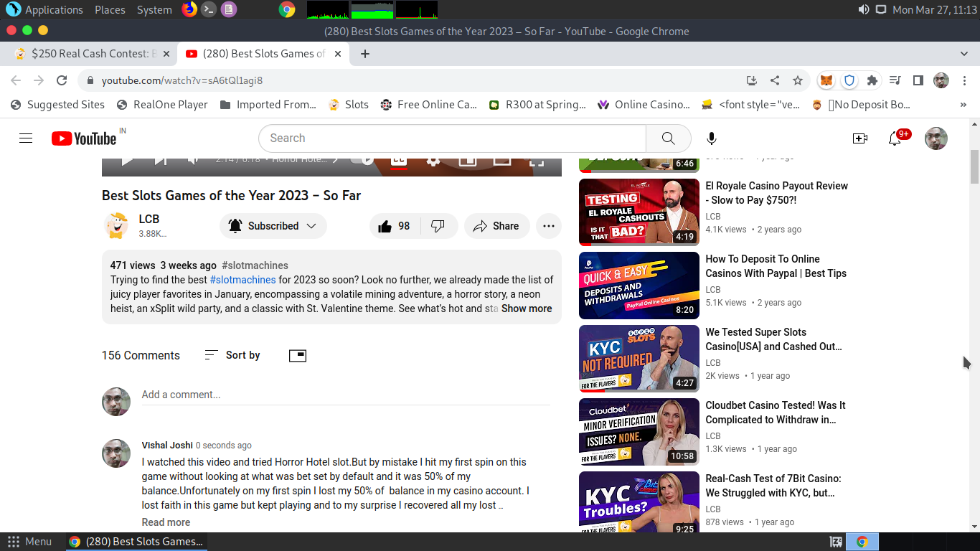Open a new Chrome tab
This screenshot has height=551, width=980.
pyautogui.click(x=365, y=54)
